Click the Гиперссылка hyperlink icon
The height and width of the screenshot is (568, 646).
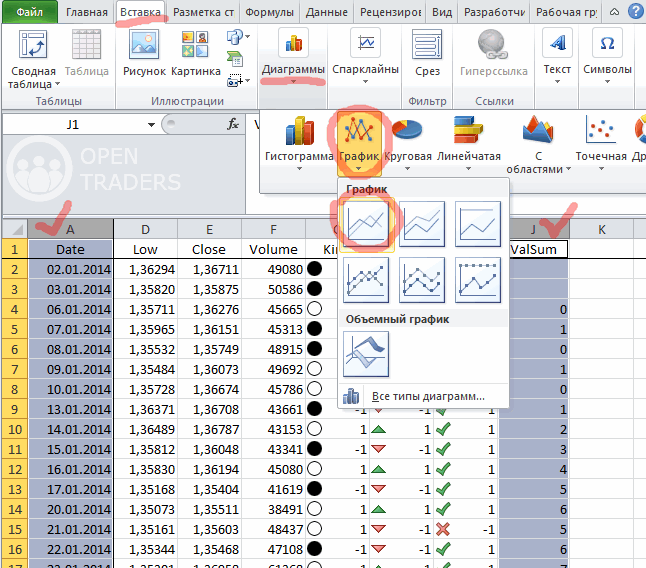point(493,44)
